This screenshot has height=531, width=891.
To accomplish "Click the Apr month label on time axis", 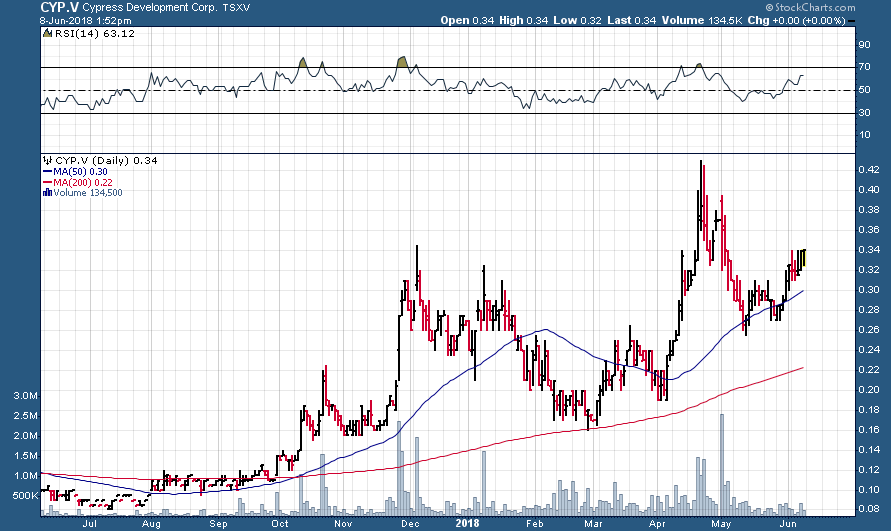I will 657,523.
